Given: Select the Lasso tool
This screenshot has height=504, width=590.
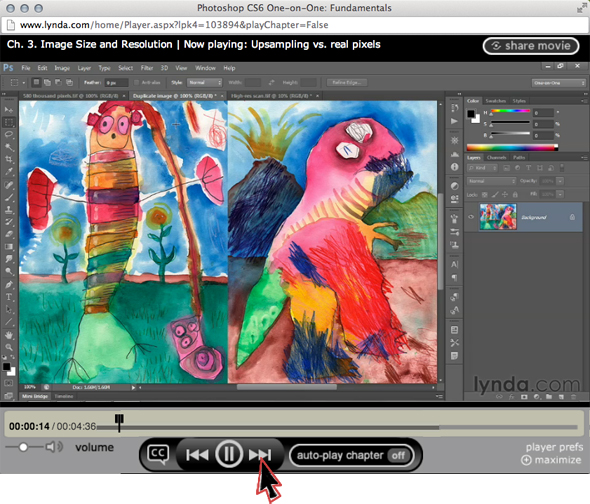Looking at the screenshot, I should coord(9,134).
